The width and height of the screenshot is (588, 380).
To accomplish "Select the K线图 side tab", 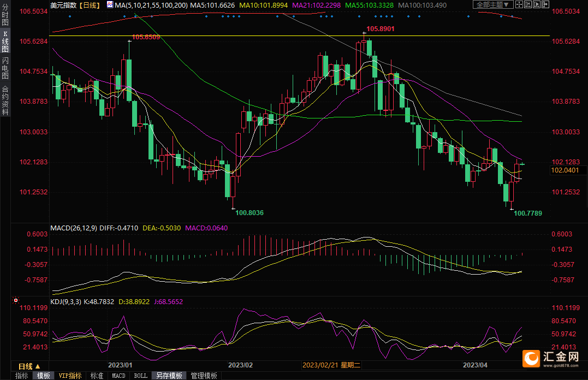I will click(5, 41).
